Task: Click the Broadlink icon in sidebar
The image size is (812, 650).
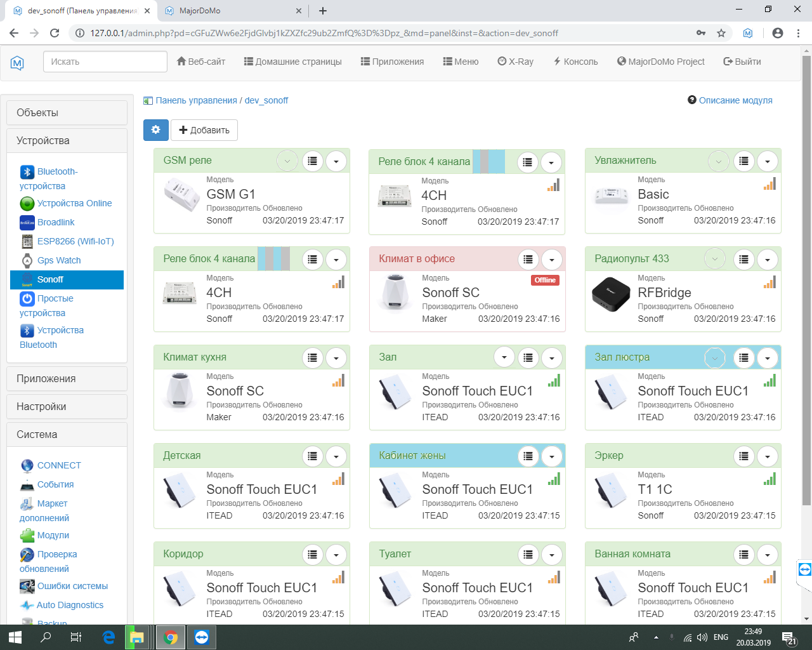Action: (27, 222)
